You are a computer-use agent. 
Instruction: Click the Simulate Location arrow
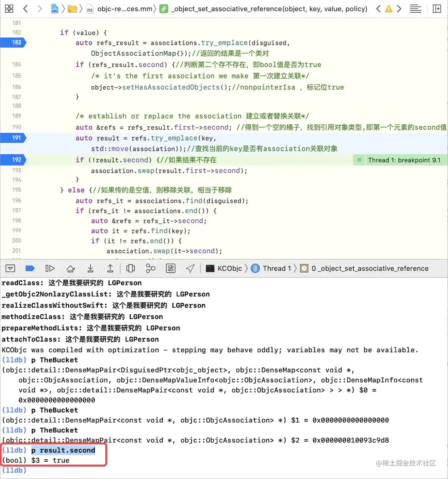pos(190,268)
